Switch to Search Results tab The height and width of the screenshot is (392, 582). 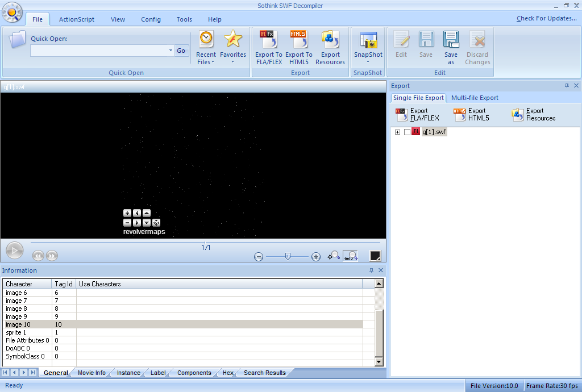tap(265, 373)
